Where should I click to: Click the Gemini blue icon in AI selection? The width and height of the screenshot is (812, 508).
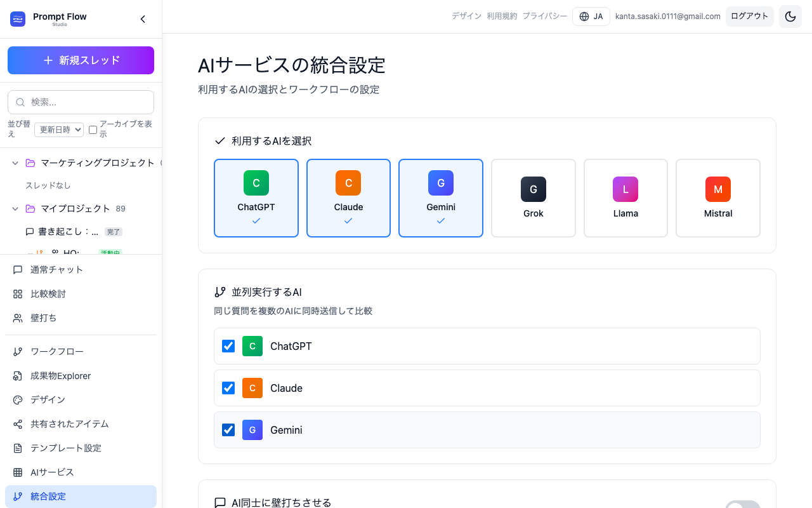coord(441,183)
